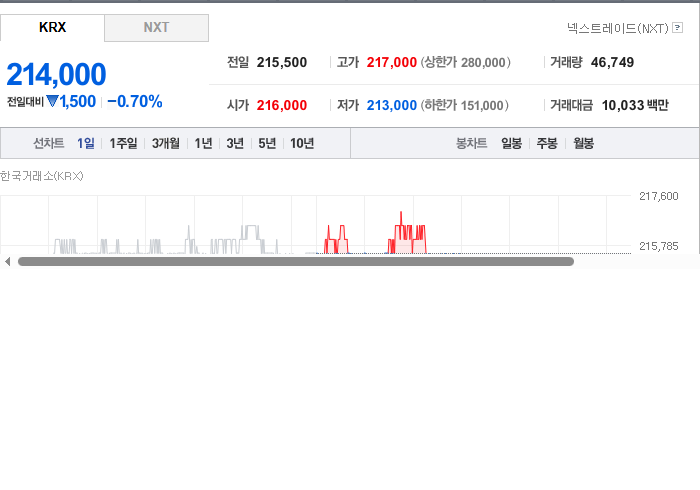Screen dimensions: 700x490
Task: Click the 거래대금 value 10,033 백만
Action: (635, 105)
